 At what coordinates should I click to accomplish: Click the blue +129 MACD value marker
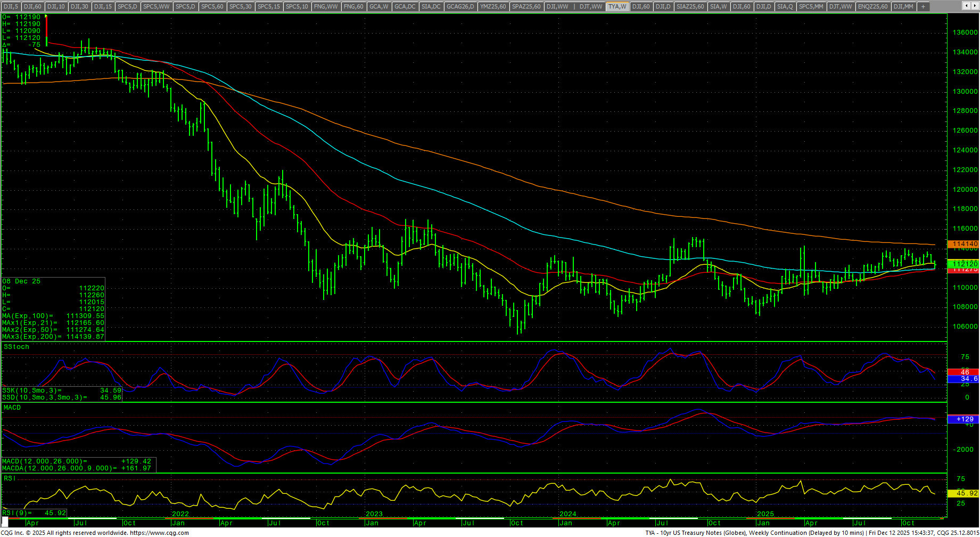tap(964, 419)
